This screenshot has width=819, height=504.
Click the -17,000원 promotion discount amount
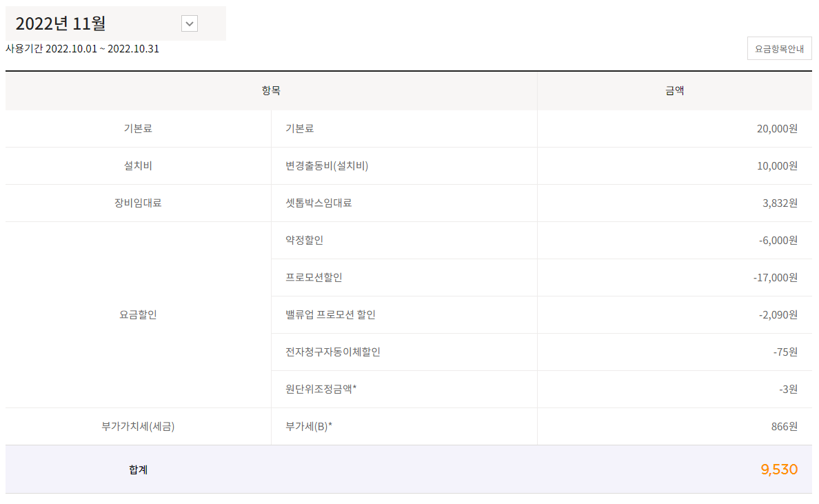click(x=775, y=278)
